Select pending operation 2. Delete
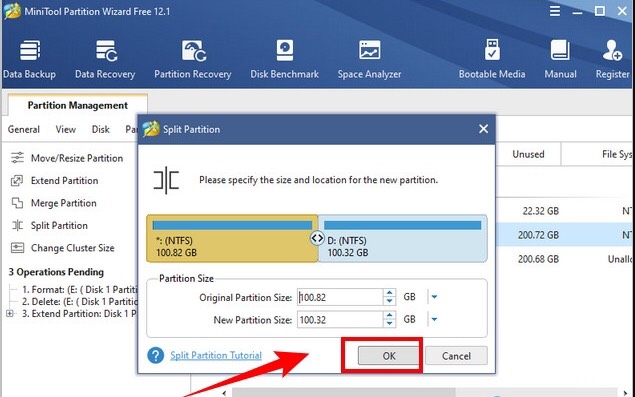Image resolution: width=635 pixels, height=397 pixels. point(80,302)
